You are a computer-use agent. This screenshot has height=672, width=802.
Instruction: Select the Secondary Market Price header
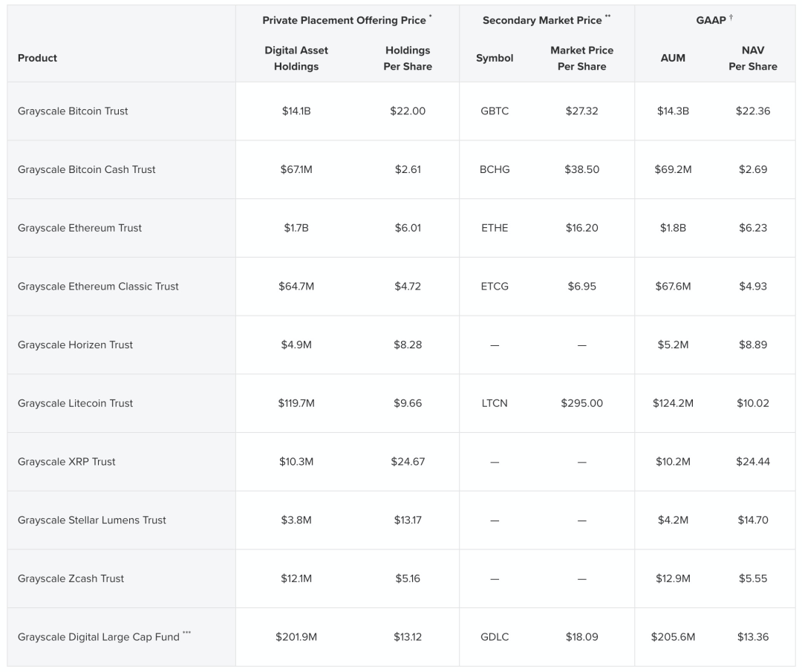point(543,21)
